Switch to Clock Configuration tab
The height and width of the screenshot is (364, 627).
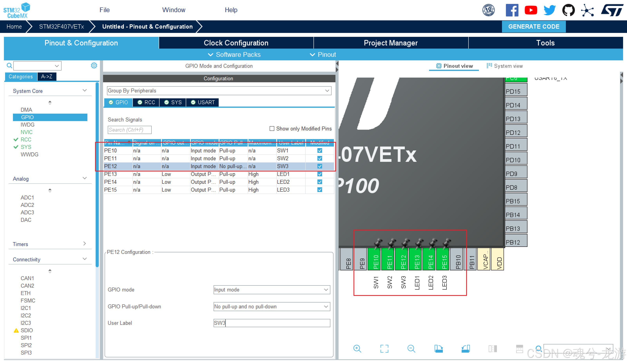236,43
